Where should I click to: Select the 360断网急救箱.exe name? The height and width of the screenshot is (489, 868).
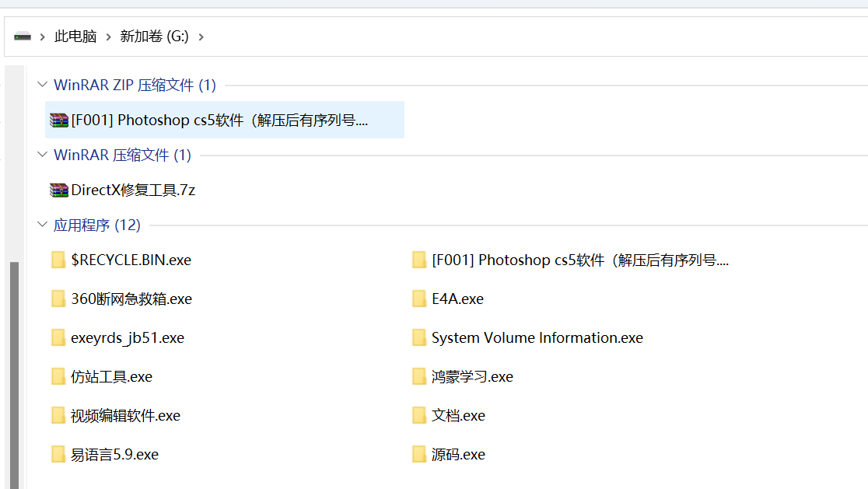[131, 299]
